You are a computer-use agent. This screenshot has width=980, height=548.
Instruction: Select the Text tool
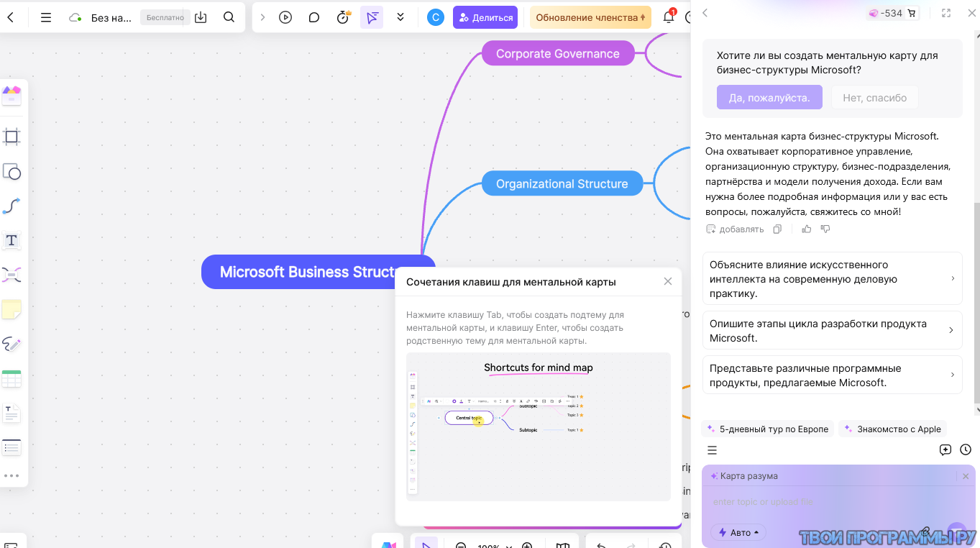coord(12,241)
